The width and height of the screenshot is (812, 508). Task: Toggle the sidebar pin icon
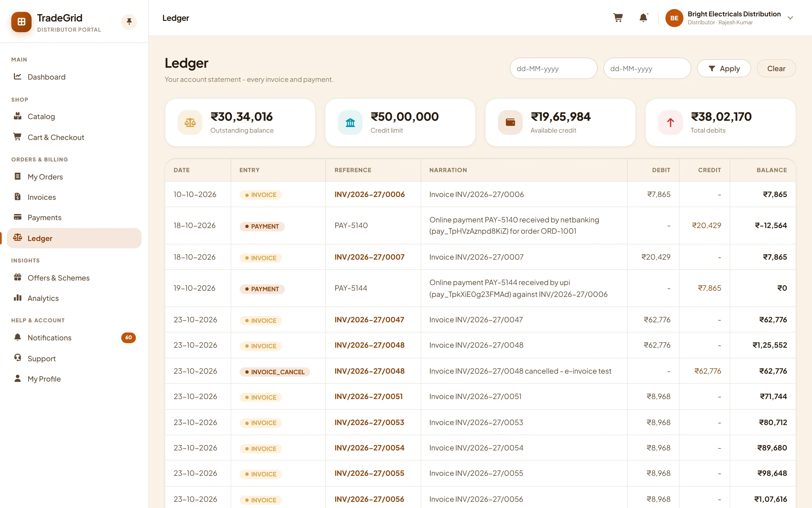[129, 22]
